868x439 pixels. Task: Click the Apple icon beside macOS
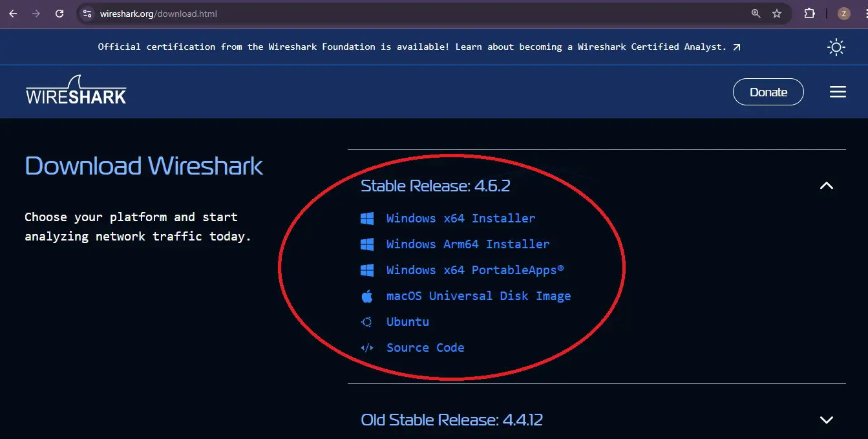[x=367, y=296]
